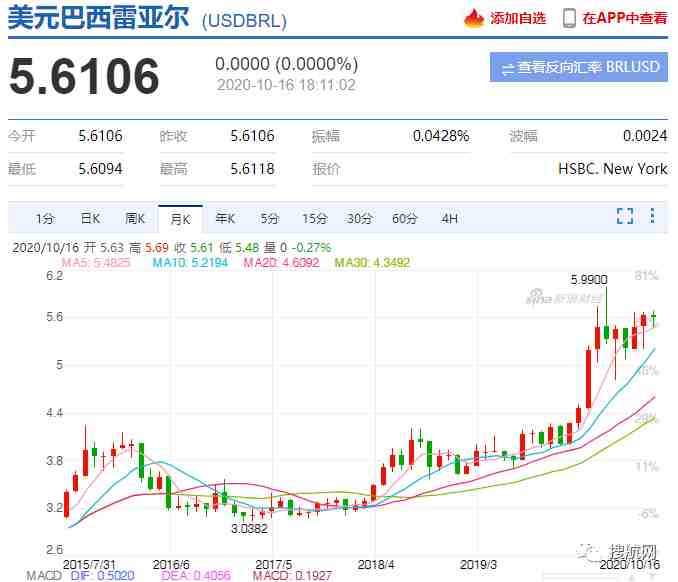Click the 波幅 value 0.0024
This screenshot has width=678, height=582.
645,136
